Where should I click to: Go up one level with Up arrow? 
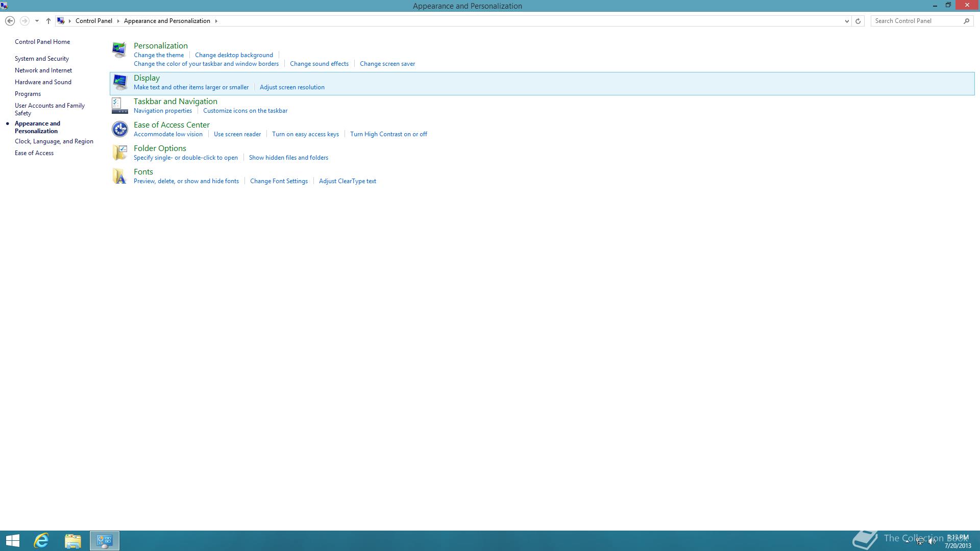tap(48, 21)
